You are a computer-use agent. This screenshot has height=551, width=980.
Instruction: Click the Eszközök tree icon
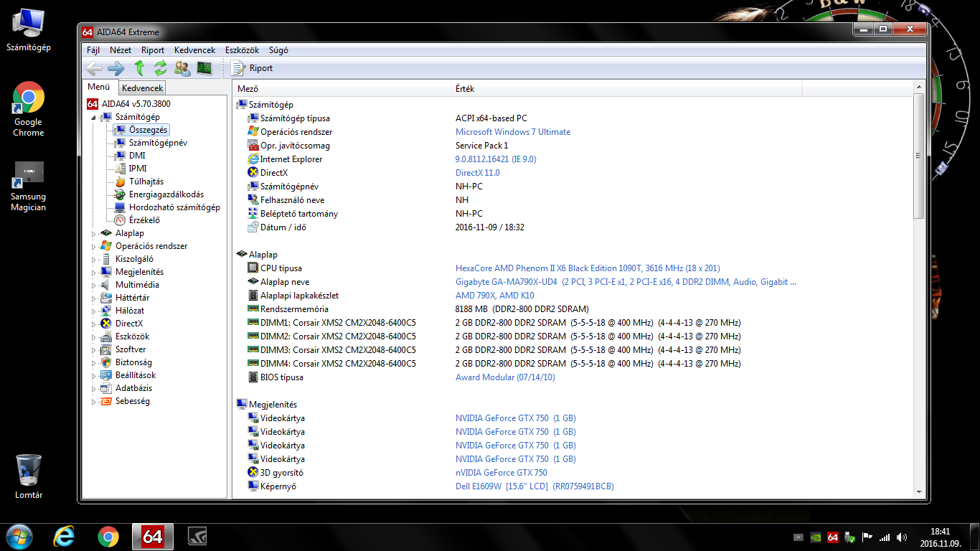tap(106, 336)
